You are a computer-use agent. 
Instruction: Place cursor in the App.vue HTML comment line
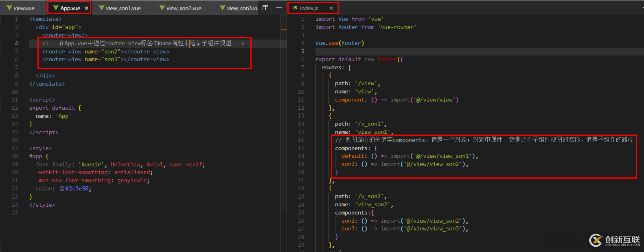(143, 43)
